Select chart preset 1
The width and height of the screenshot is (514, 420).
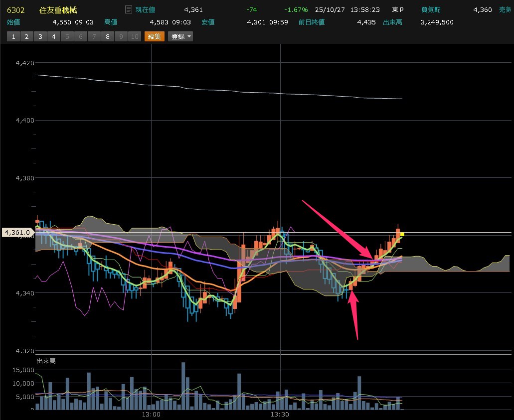(13, 36)
